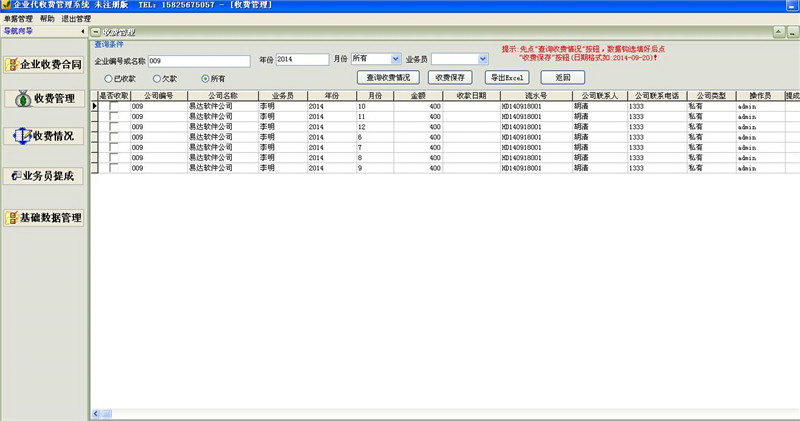Open 基础数据管理 in the sidebar

coord(42,218)
